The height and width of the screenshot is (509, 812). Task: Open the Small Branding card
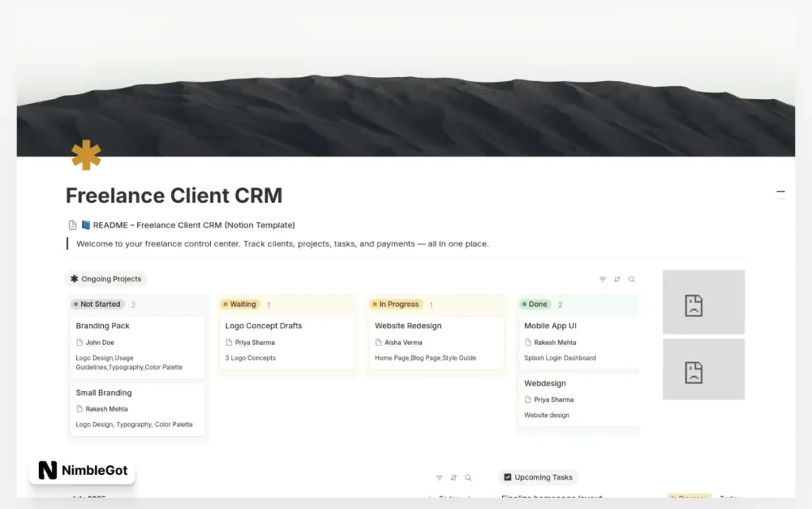[x=137, y=410]
